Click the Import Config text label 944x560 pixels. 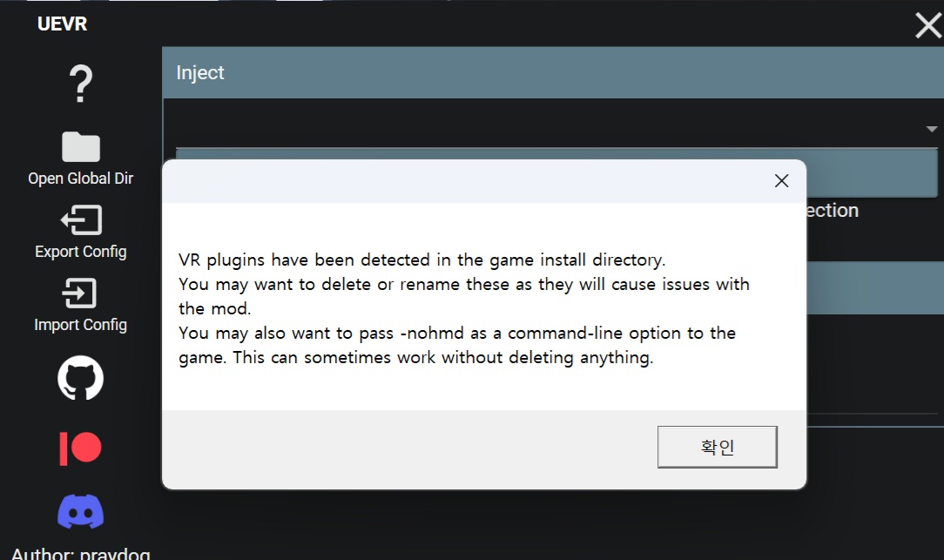click(x=81, y=325)
